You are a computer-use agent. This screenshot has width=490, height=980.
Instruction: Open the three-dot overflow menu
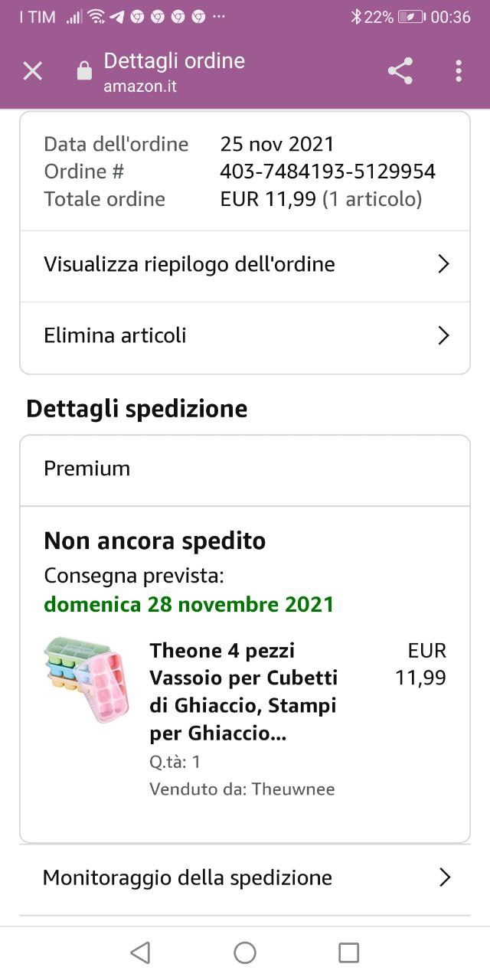coord(458,71)
